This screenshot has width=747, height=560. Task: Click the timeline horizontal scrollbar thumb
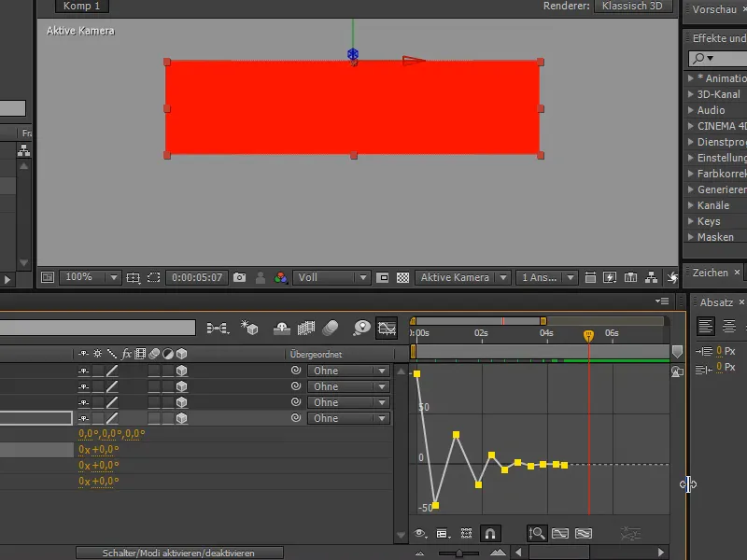pos(559,553)
